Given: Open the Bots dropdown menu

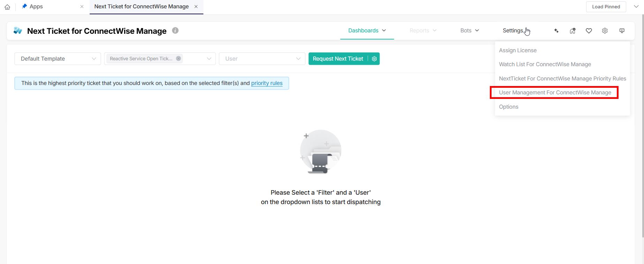Looking at the screenshot, I should pyautogui.click(x=470, y=31).
